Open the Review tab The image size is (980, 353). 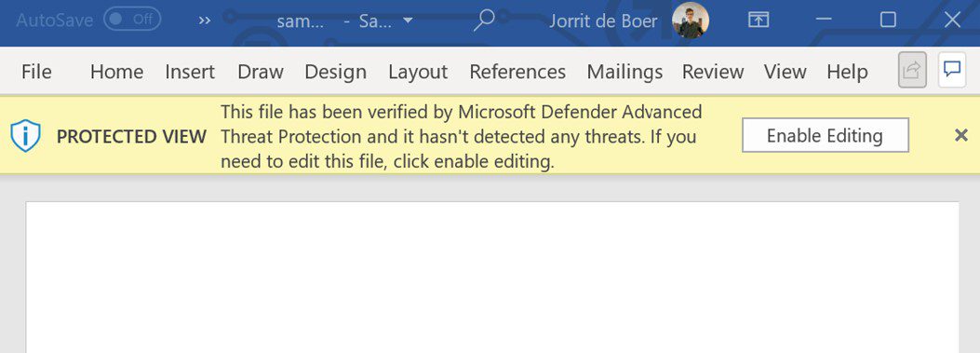coord(713,72)
